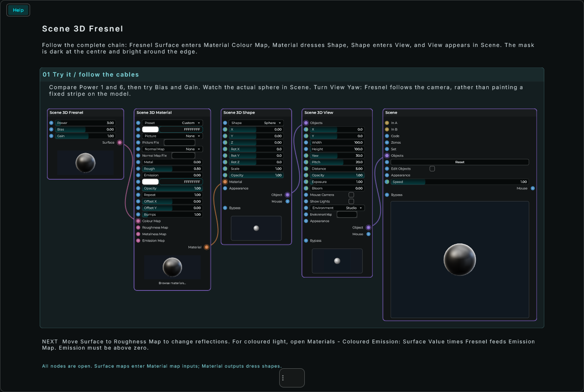Click the Scene viewport sphere render
The image size is (584, 392).
click(460, 259)
